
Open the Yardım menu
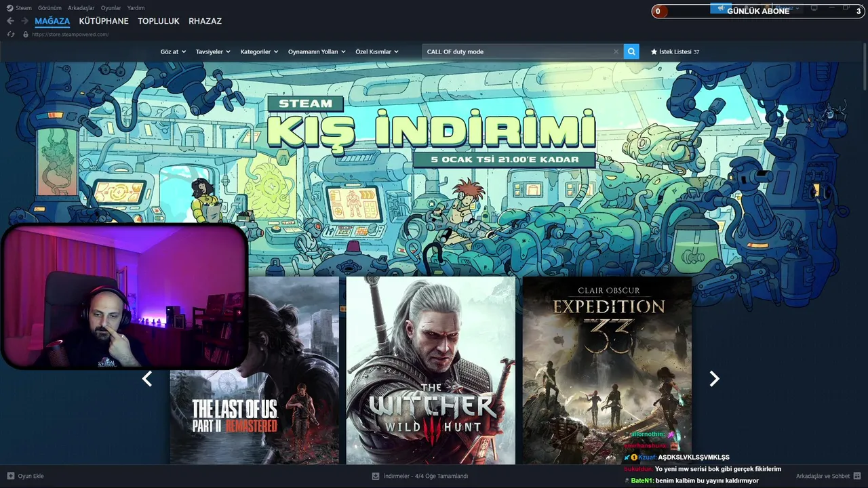(136, 8)
